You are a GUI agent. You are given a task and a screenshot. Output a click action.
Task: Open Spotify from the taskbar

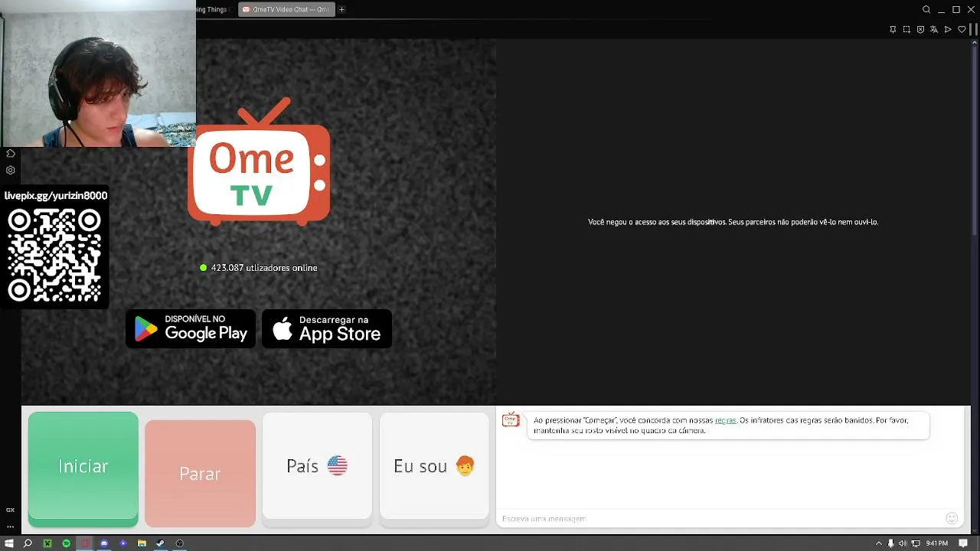(66, 543)
